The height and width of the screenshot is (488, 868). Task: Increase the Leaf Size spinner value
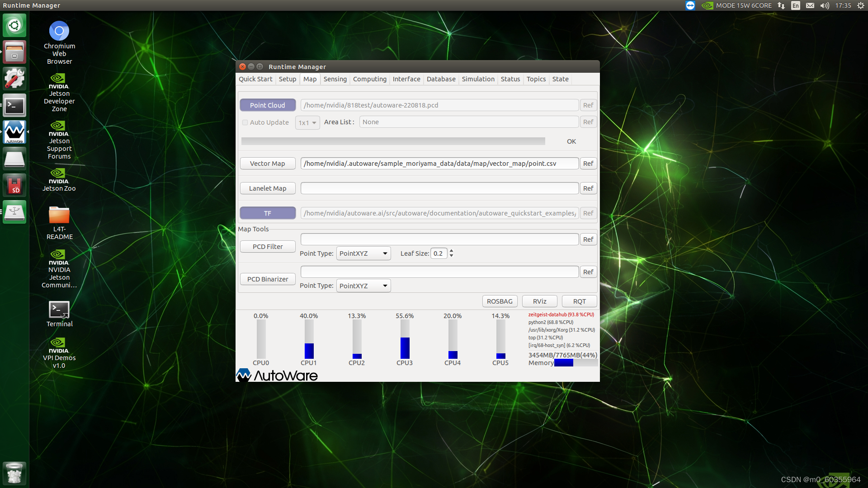point(451,251)
